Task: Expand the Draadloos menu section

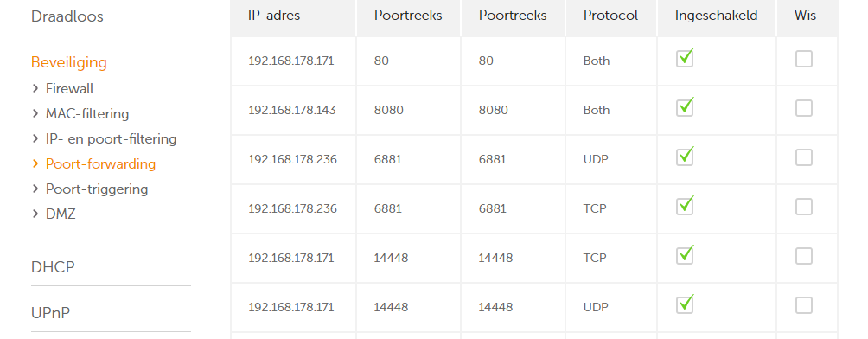Action: pyautogui.click(x=67, y=16)
